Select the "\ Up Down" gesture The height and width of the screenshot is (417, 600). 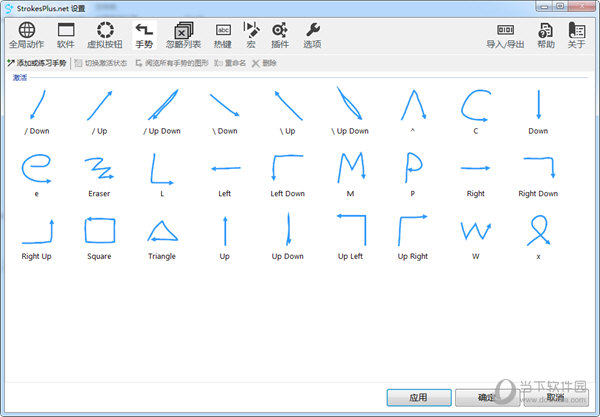pos(350,111)
